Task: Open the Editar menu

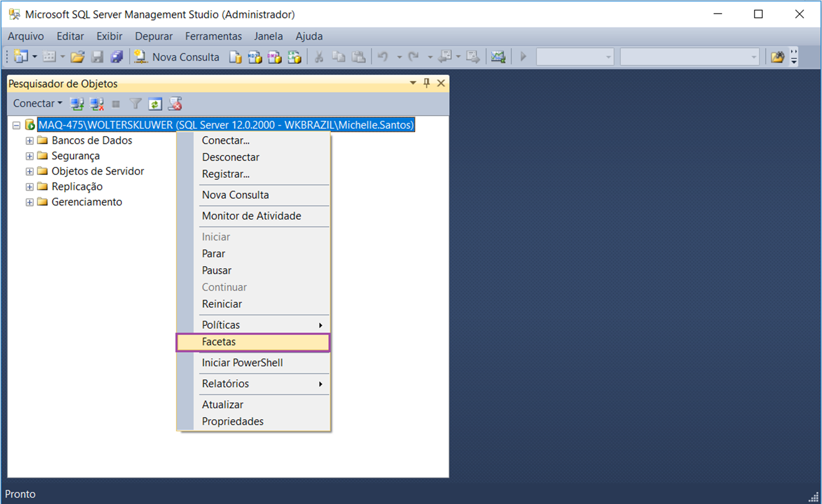Action: (70, 36)
